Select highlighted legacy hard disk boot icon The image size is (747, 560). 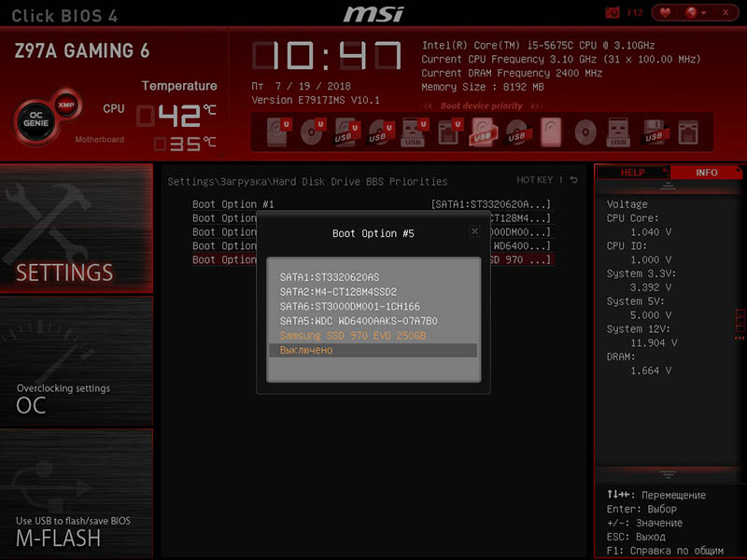551,132
